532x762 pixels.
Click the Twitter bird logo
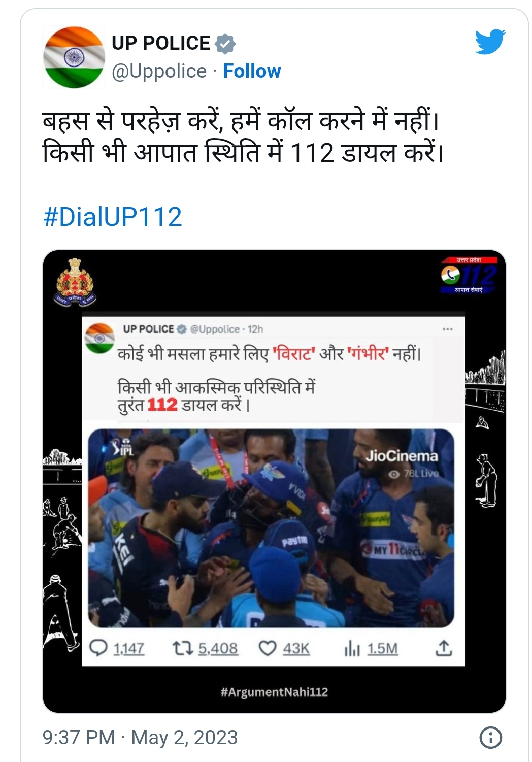click(x=490, y=42)
